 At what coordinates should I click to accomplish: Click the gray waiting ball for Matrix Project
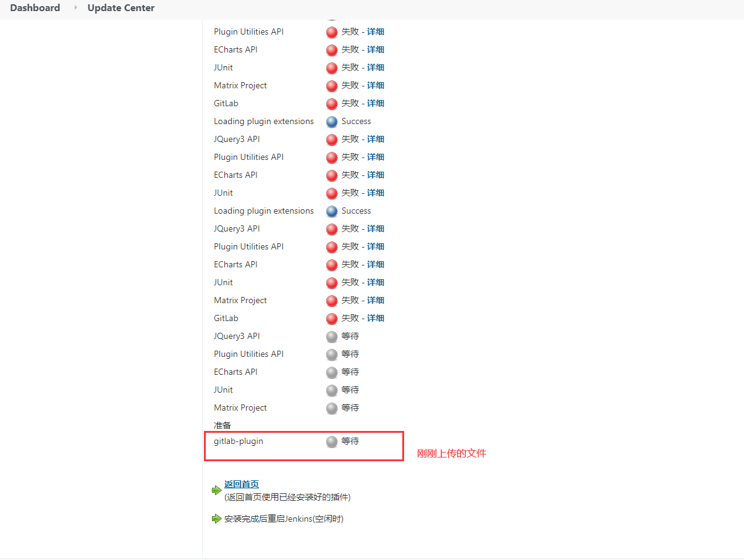(332, 408)
